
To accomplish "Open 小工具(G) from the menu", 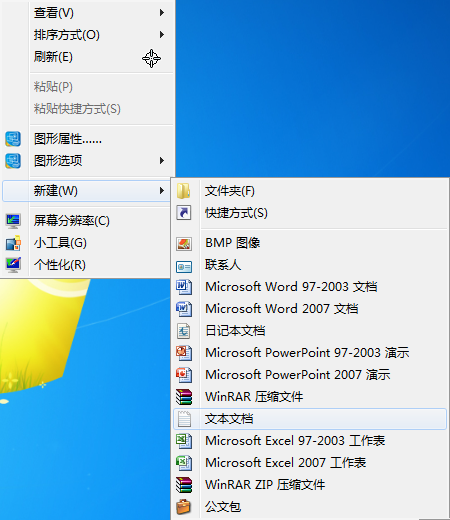I will click(x=87, y=243).
